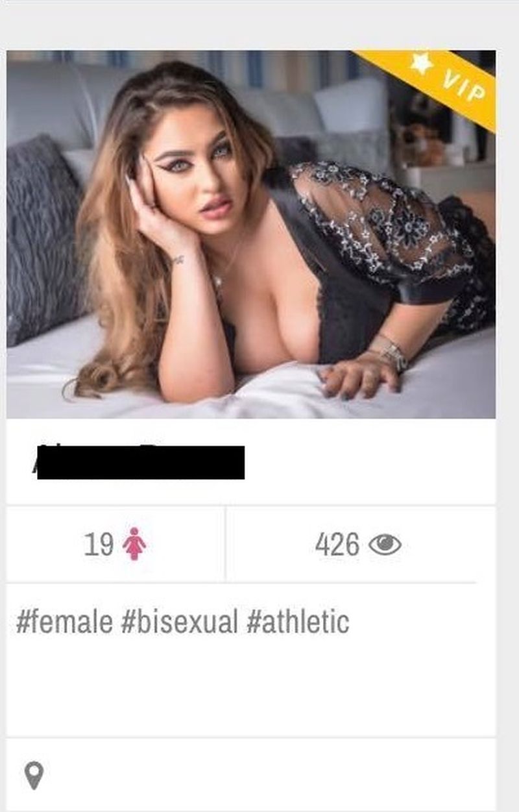
Task: Open the blacked-out profile name
Action: point(140,462)
